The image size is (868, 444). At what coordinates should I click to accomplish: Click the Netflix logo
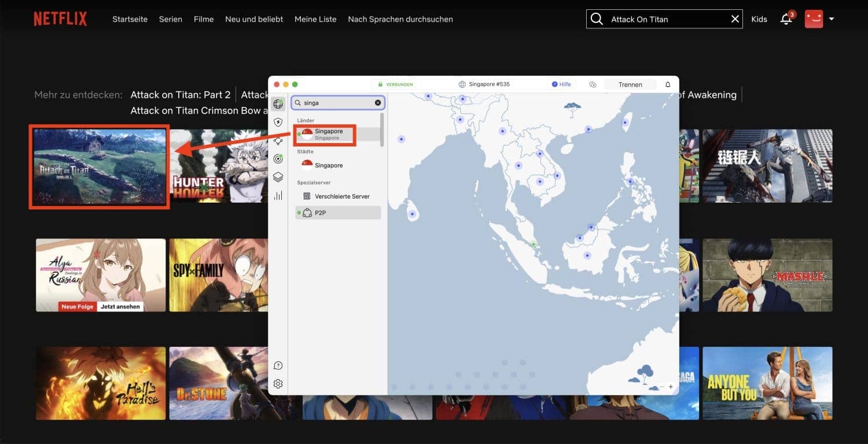click(60, 19)
